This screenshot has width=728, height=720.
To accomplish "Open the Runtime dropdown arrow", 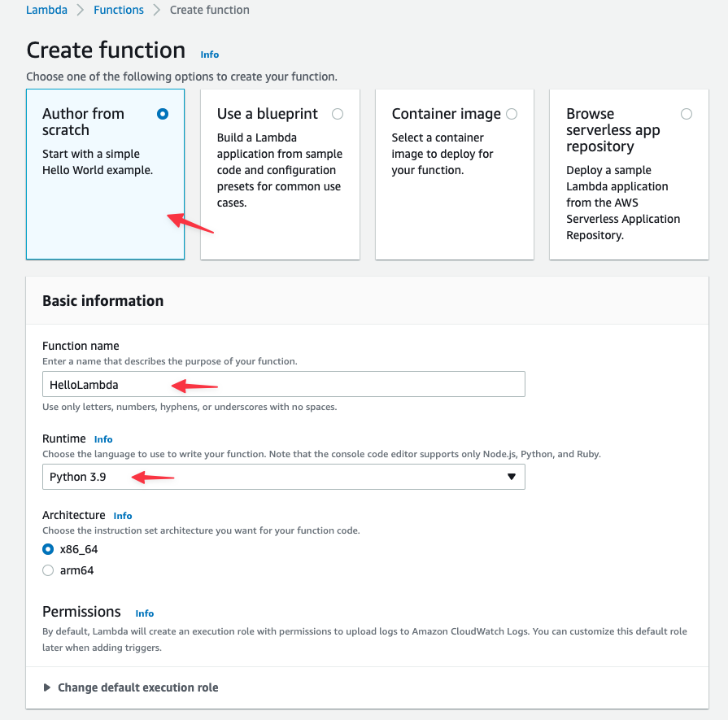I will 511,477.
